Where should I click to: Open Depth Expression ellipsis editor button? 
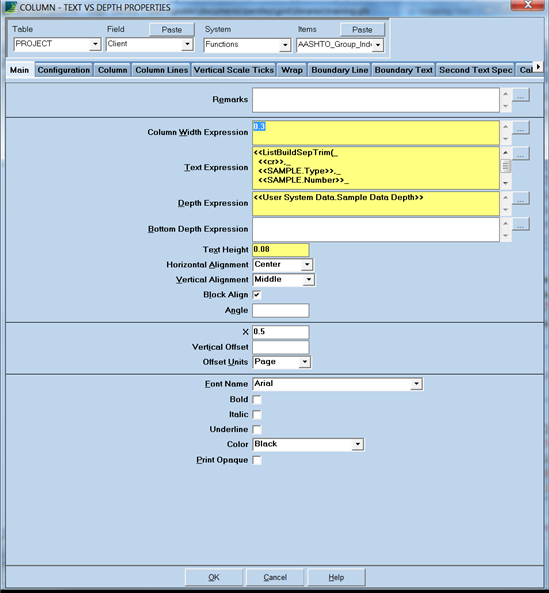tap(521, 199)
